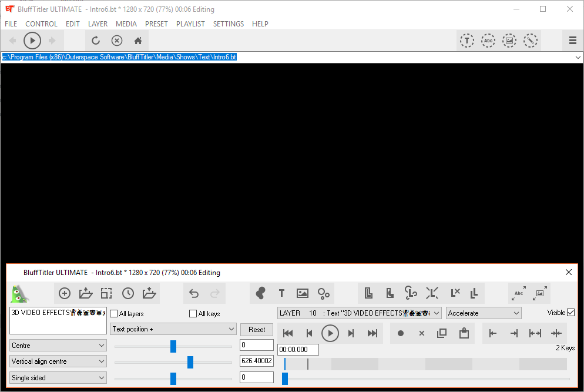Open the Accelerate physics dropdown

point(484,313)
